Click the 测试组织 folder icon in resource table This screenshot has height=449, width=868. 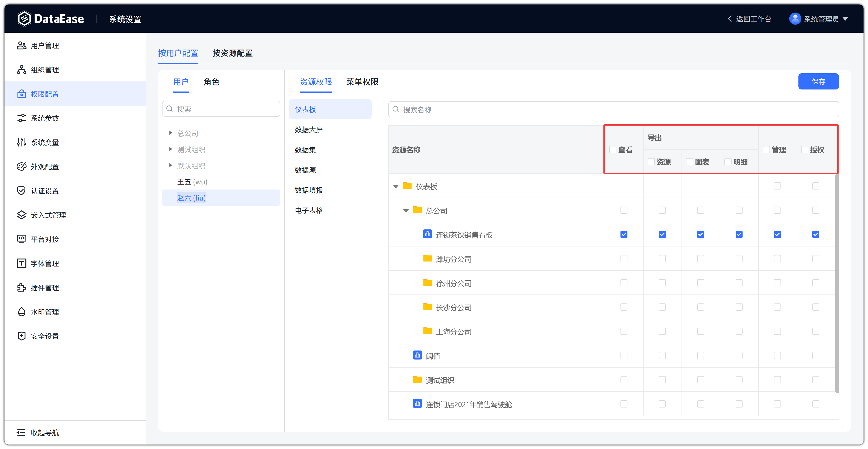coord(417,380)
